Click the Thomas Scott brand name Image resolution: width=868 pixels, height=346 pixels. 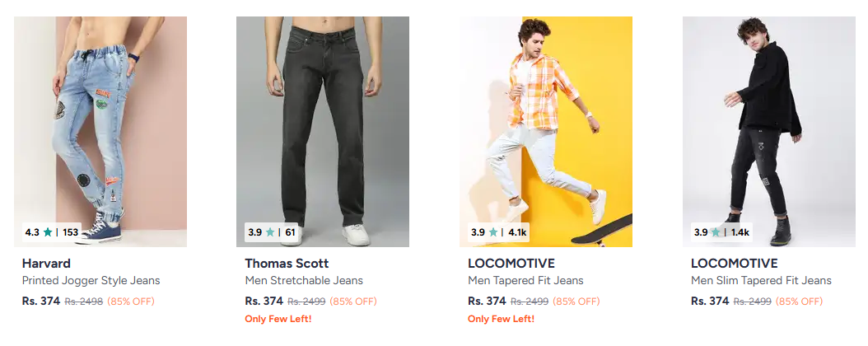pyautogui.click(x=287, y=264)
